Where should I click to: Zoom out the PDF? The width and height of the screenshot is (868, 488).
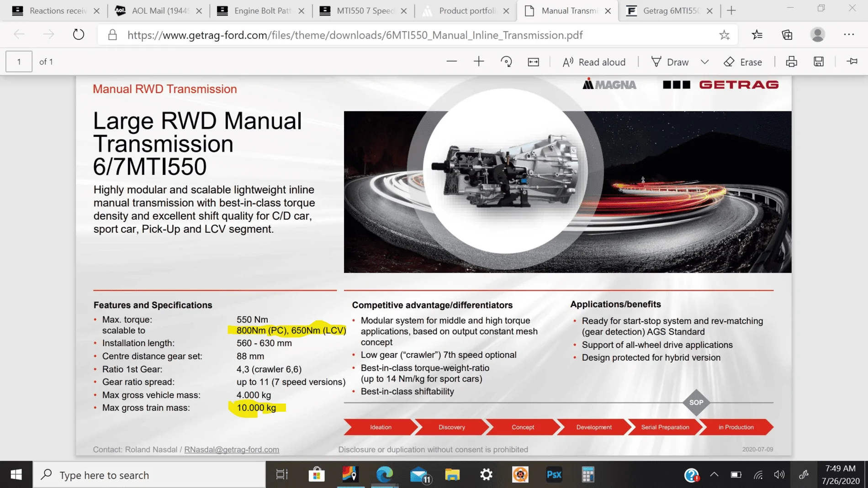(x=451, y=62)
